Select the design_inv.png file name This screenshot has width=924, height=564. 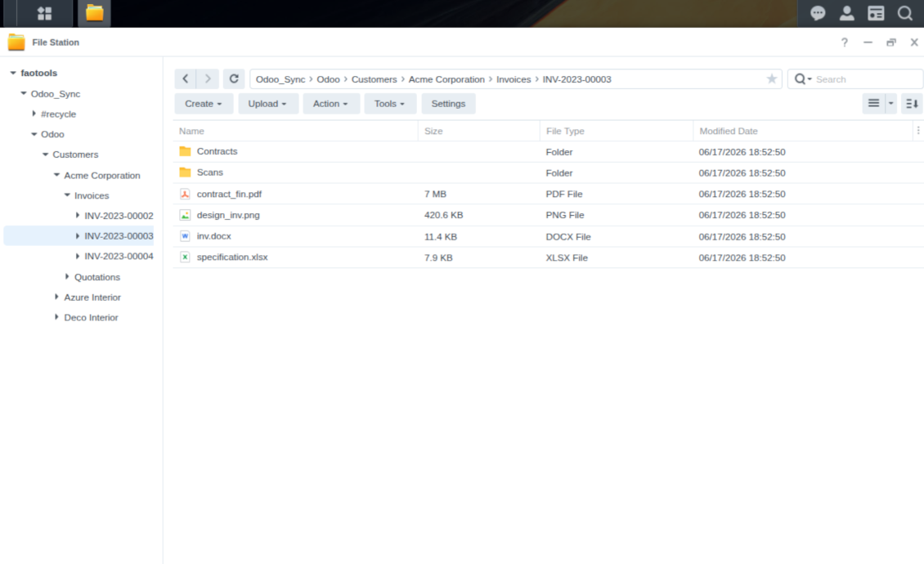pyautogui.click(x=228, y=215)
